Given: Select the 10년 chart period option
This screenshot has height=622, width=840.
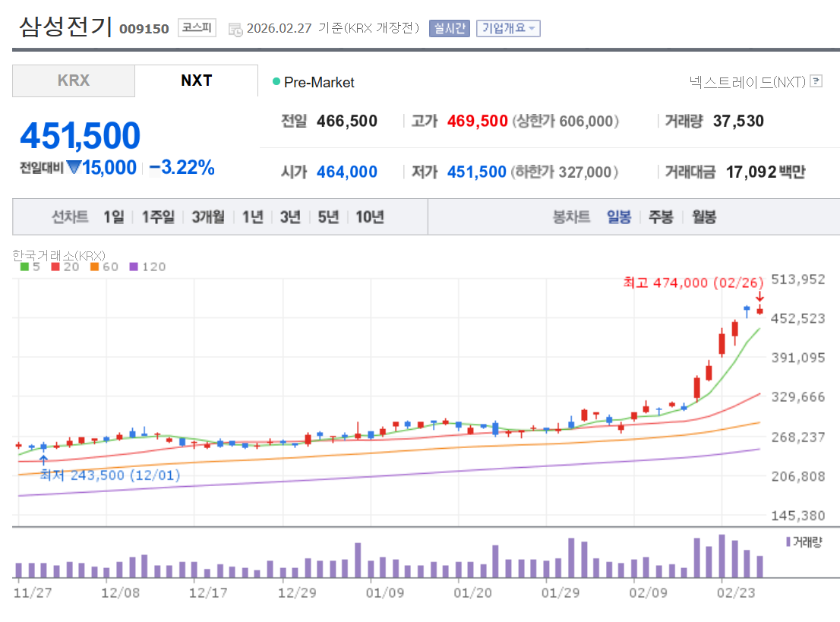Looking at the screenshot, I should 369,216.
